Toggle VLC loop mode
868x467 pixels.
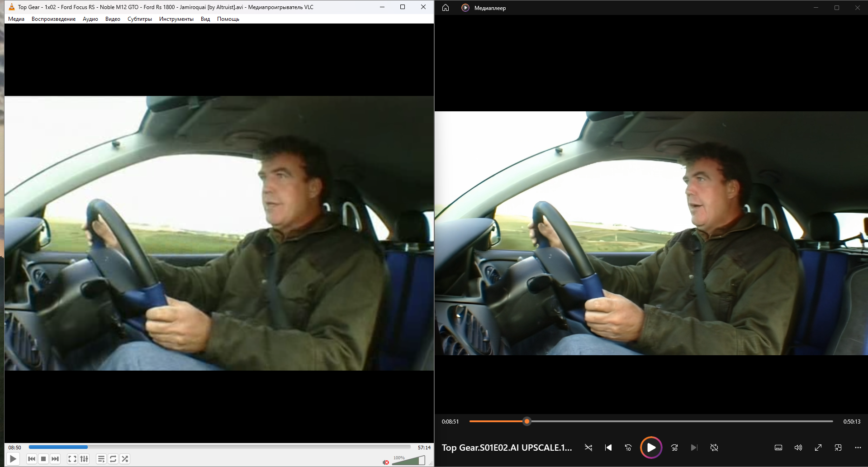click(x=113, y=459)
